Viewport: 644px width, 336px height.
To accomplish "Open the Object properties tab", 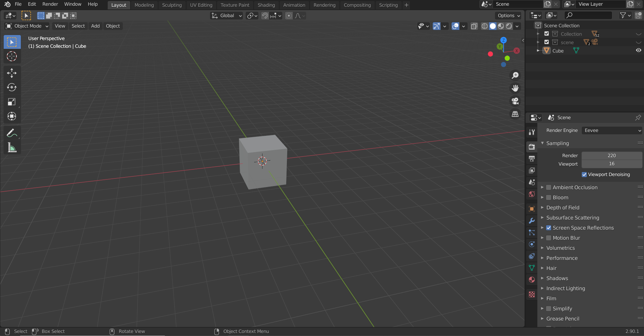I will pos(532,209).
